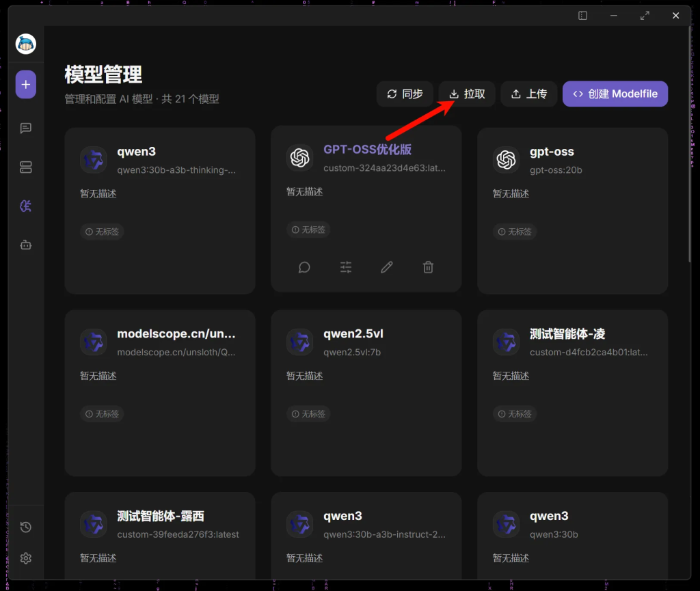Open the GPT-OSS优化版 model title

pyautogui.click(x=367, y=150)
